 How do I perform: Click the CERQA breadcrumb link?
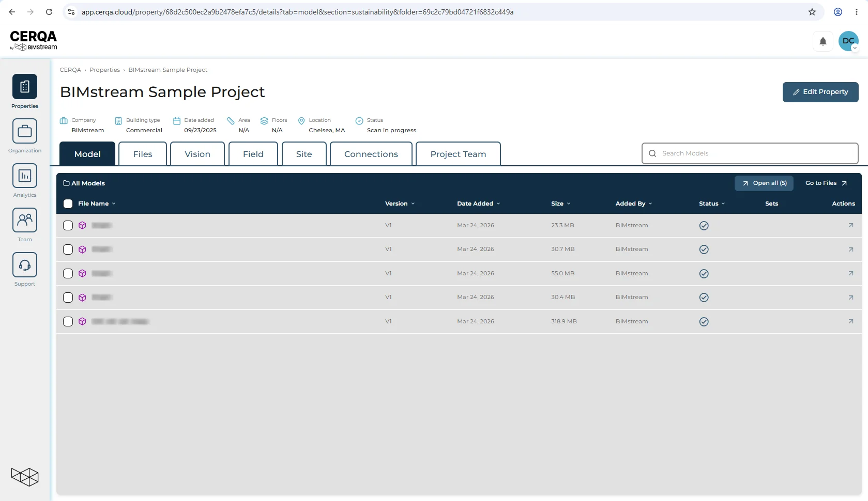pyautogui.click(x=70, y=70)
